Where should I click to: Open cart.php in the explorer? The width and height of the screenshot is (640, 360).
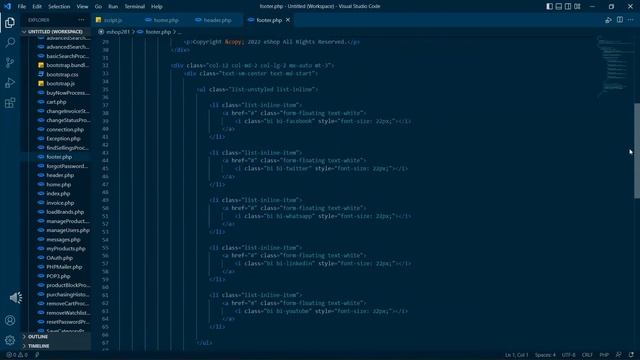(x=56, y=102)
